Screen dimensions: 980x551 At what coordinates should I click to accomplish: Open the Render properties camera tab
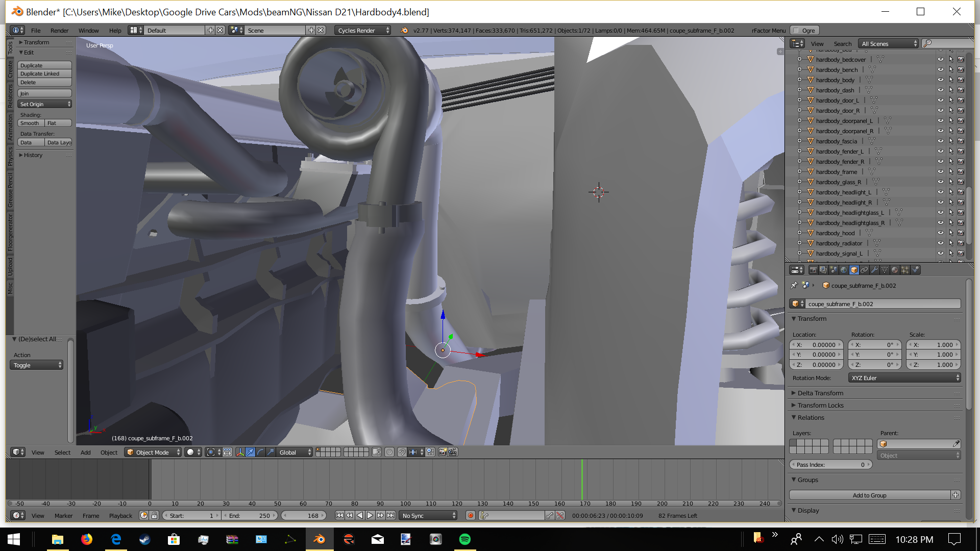point(814,270)
